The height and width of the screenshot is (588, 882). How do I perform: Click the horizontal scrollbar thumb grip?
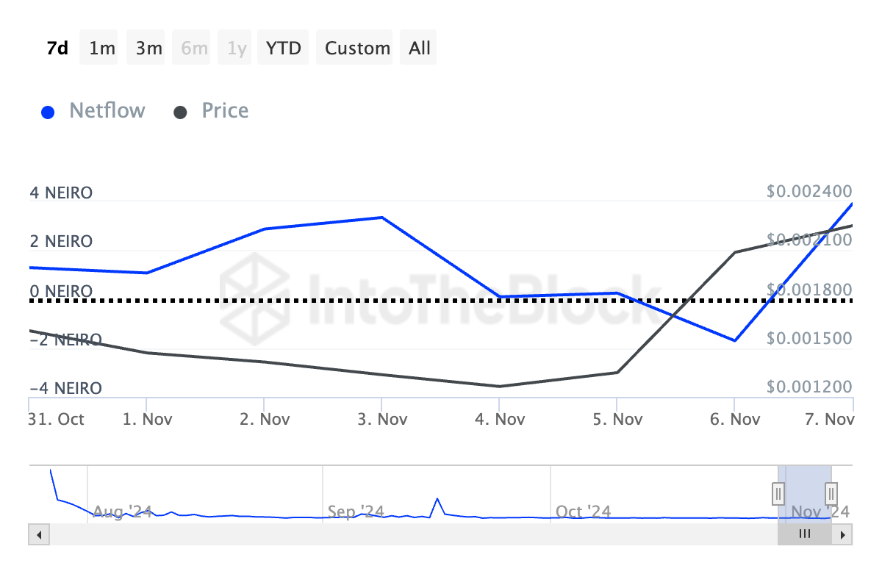click(x=805, y=534)
